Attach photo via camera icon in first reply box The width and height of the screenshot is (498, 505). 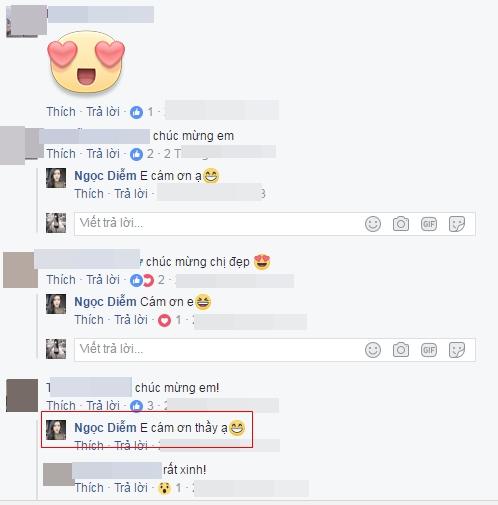pyautogui.click(x=401, y=224)
